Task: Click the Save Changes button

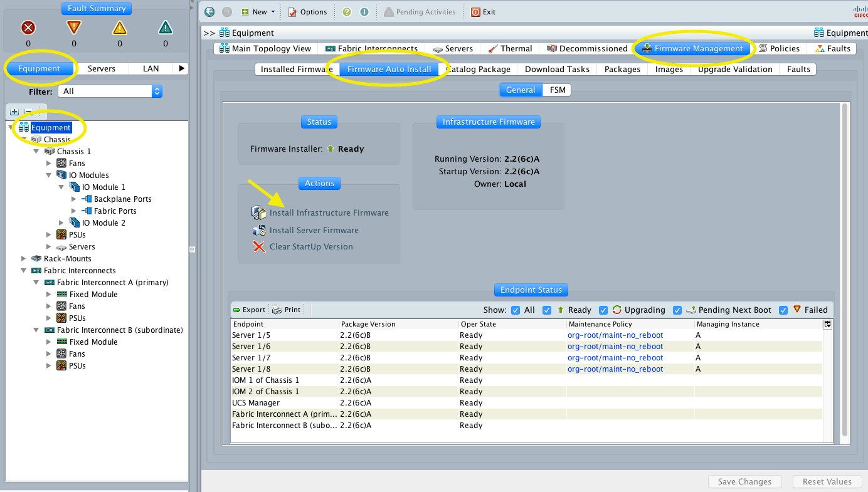Action: click(x=744, y=481)
